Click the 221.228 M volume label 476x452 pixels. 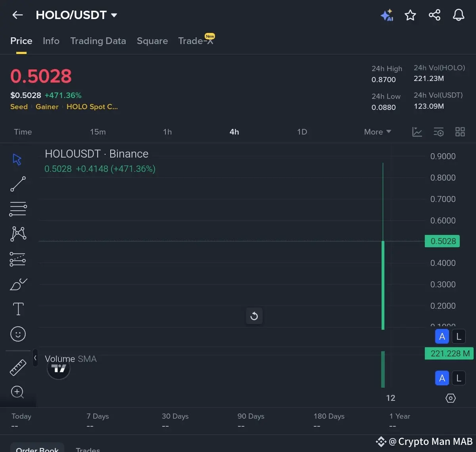click(449, 353)
